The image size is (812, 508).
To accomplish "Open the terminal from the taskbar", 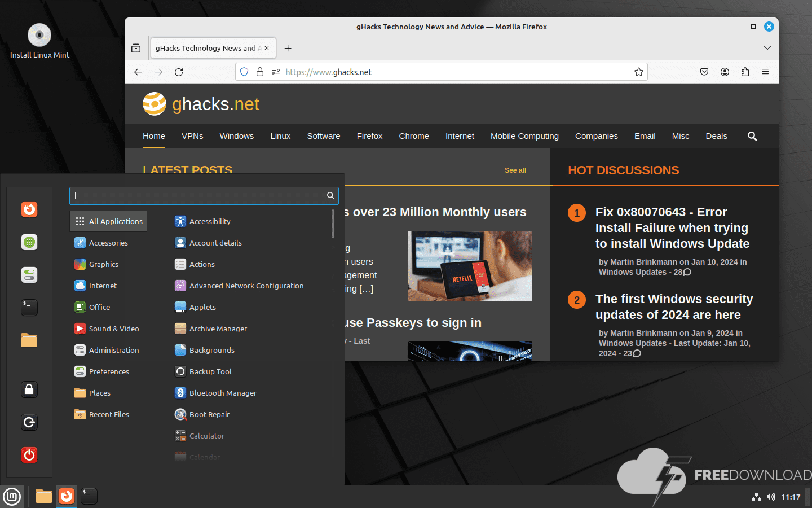I will tap(89, 496).
